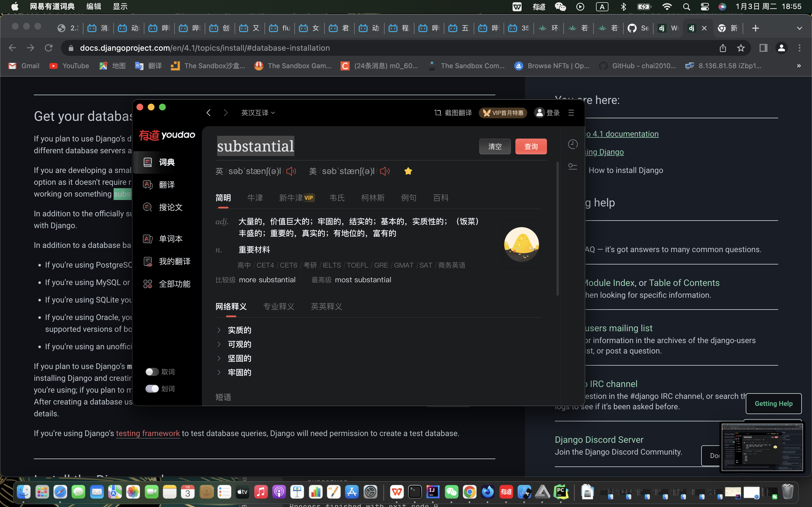Screen dimensions: 812x507
Task: Bookmark this page with Chrome's star
Action: (x=741, y=48)
